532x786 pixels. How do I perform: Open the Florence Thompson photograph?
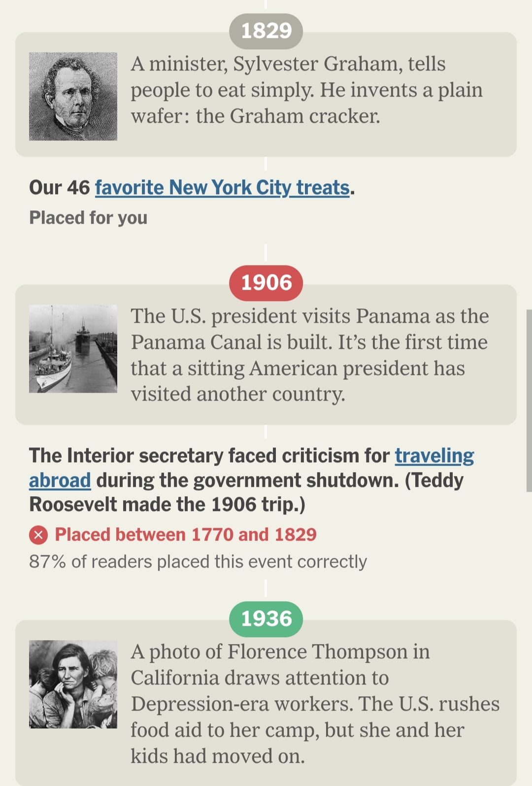[x=73, y=684]
